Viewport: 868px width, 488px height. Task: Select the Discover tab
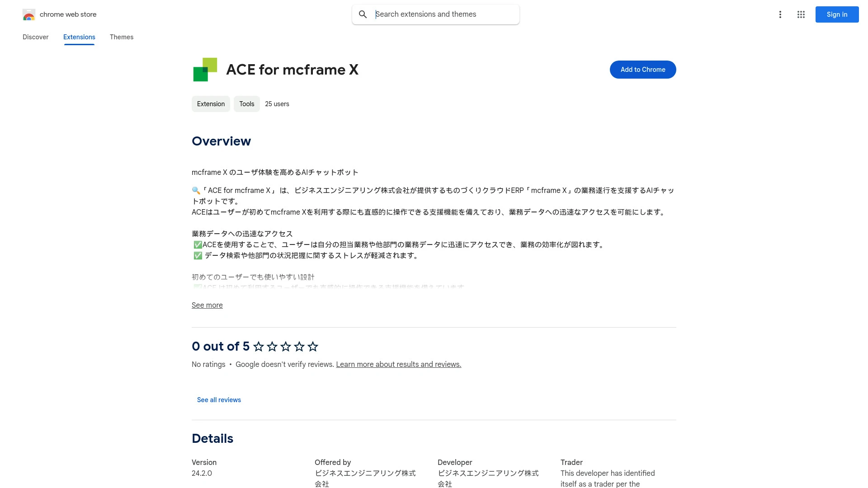coord(35,37)
